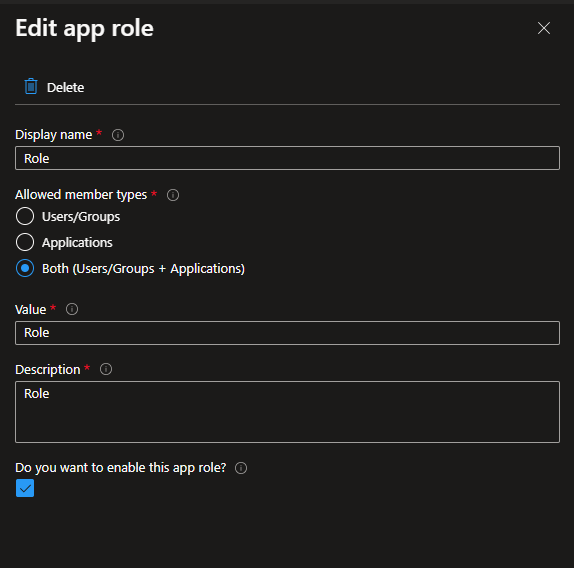The width and height of the screenshot is (574, 568).
Task: Show info tooltip for Display name
Action: pos(118,135)
